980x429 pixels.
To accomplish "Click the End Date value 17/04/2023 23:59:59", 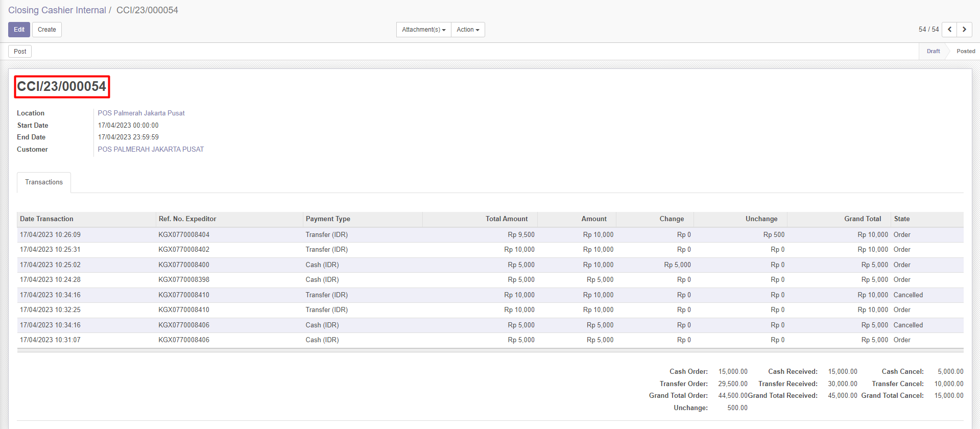I will [x=128, y=137].
